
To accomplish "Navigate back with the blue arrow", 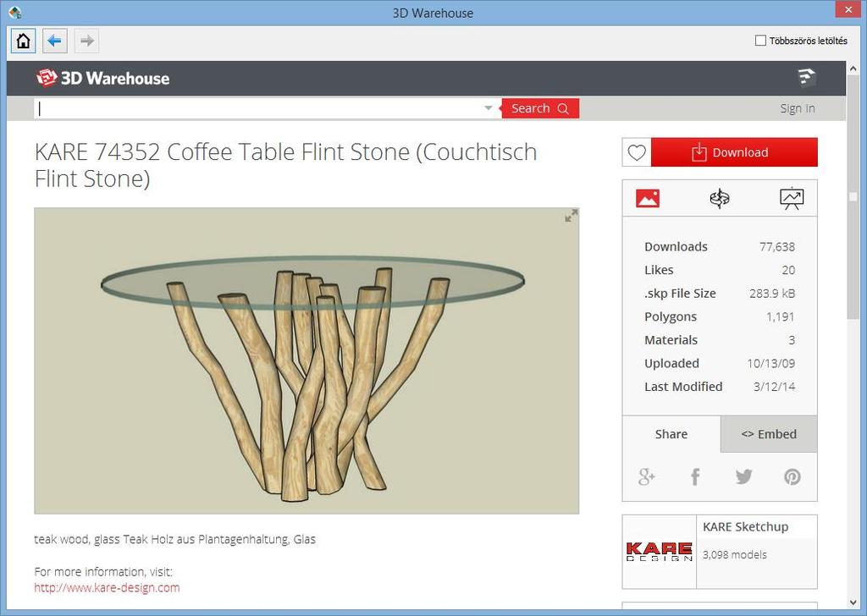I will (55, 41).
